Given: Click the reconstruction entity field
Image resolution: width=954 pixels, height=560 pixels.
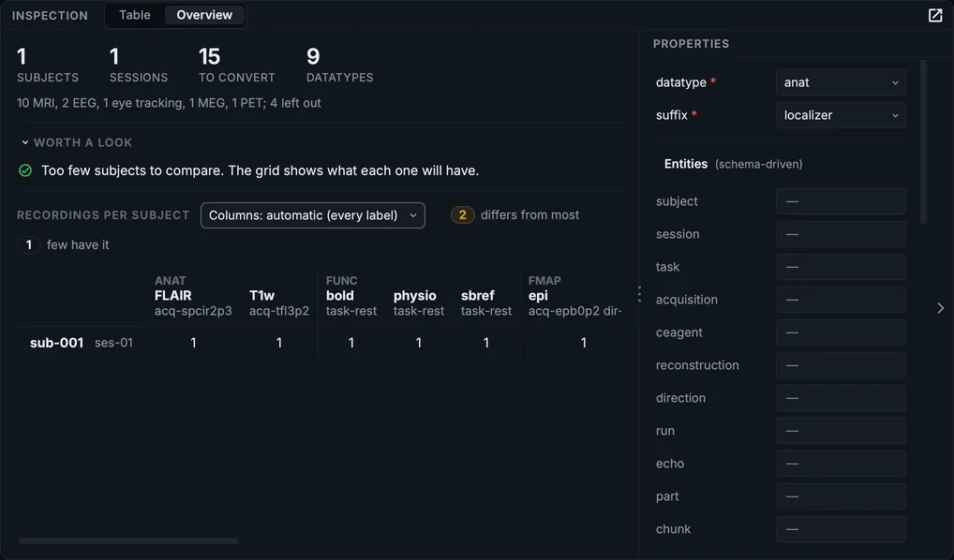Looking at the screenshot, I should (x=841, y=365).
